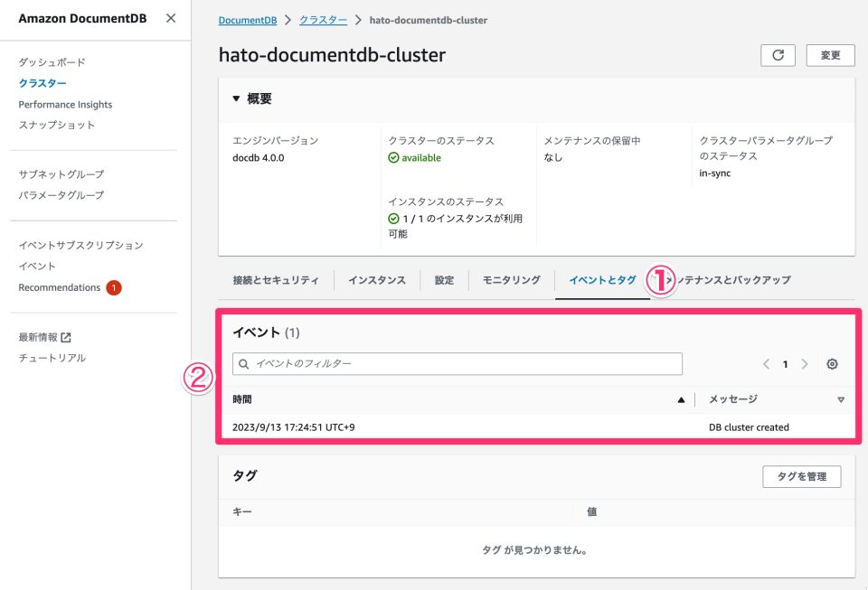Open the 接続とセキュリティ tab

276,280
